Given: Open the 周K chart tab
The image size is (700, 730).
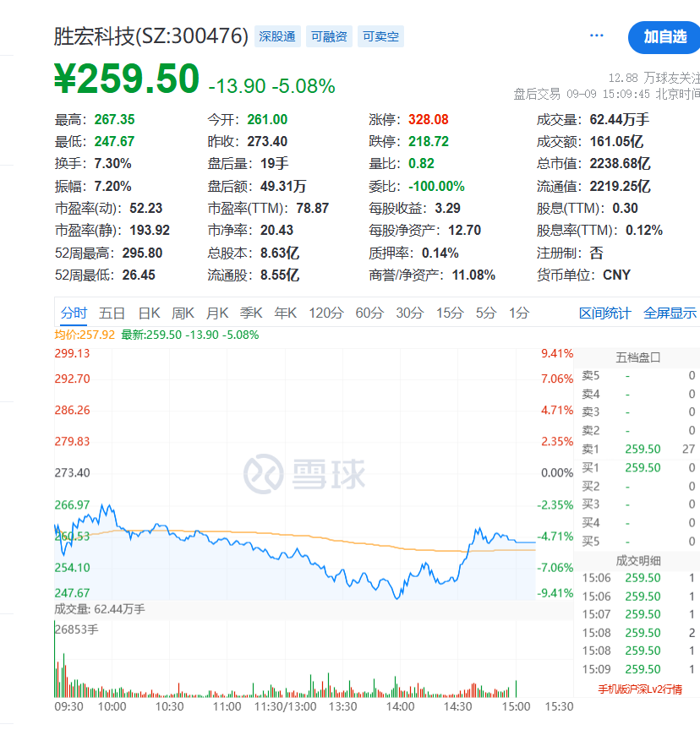Looking at the screenshot, I should click(183, 313).
